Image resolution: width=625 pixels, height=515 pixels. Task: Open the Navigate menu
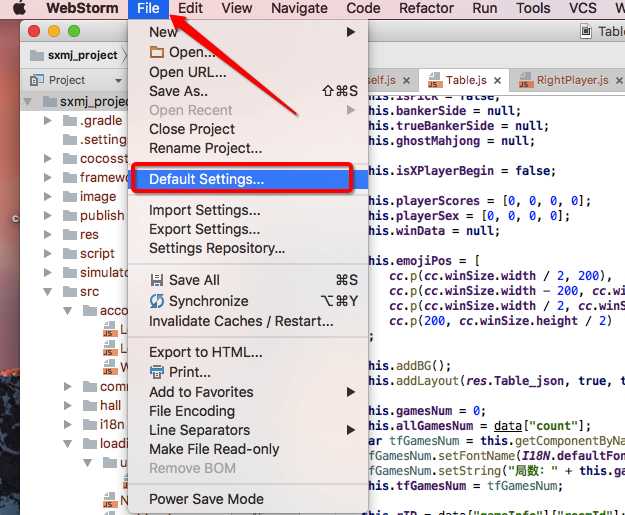299,8
